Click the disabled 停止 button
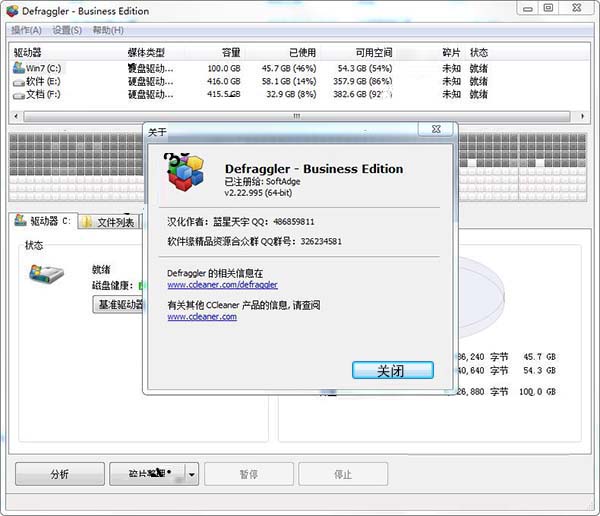The width and height of the screenshot is (600, 516). 343,474
